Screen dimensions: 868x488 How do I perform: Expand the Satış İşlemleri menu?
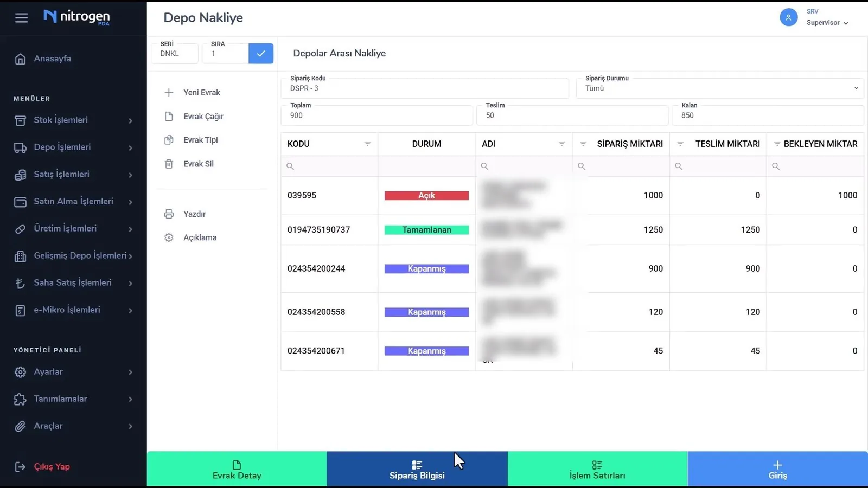73,175
